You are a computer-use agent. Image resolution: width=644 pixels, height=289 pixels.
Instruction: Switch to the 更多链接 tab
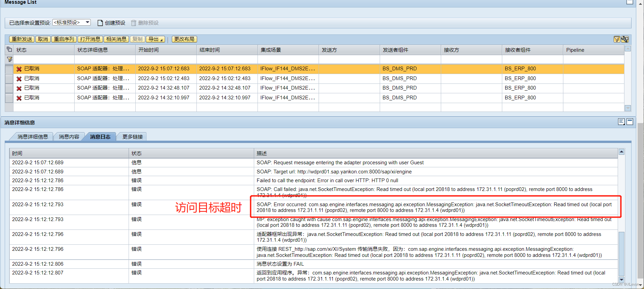click(x=132, y=137)
